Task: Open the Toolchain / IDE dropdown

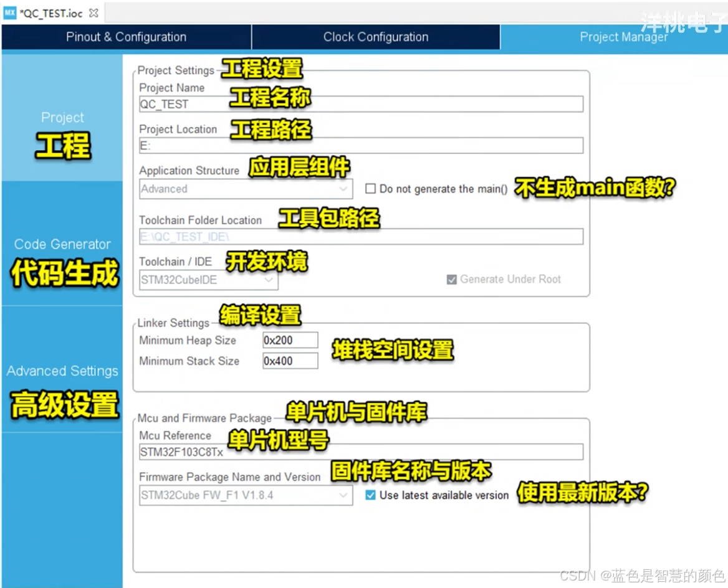Action: 208,280
